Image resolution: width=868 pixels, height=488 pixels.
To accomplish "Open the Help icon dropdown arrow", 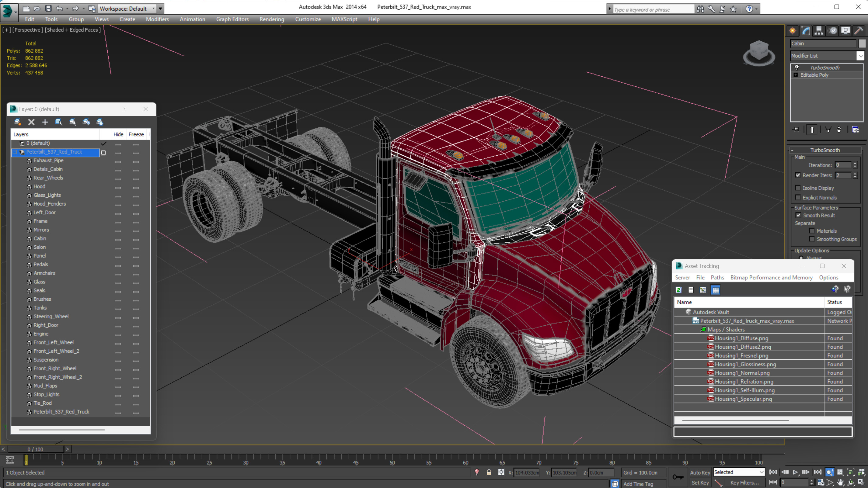I will pyautogui.click(x=756, y=9).
